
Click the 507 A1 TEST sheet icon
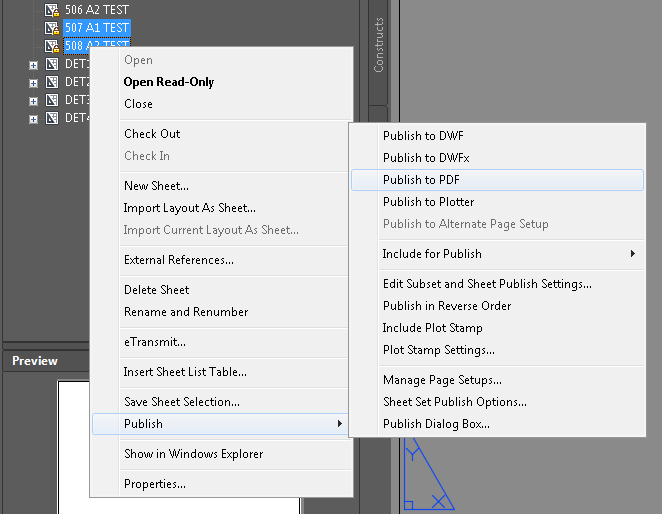52,28
